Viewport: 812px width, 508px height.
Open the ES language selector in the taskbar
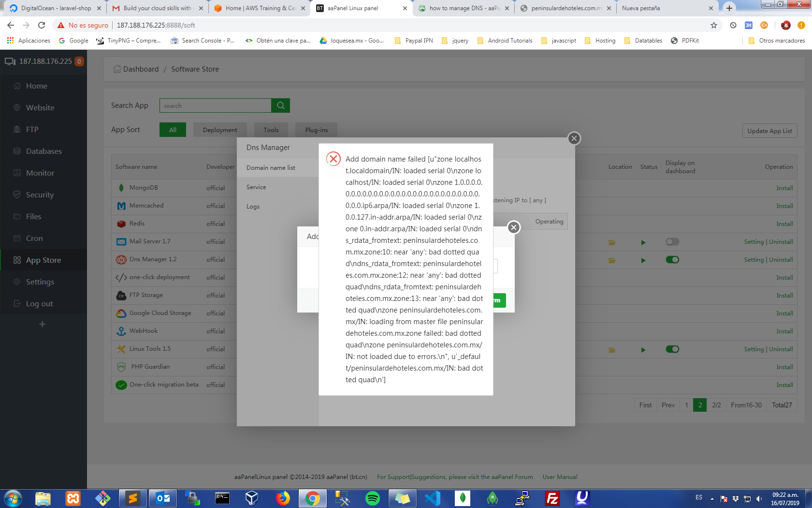698,498
